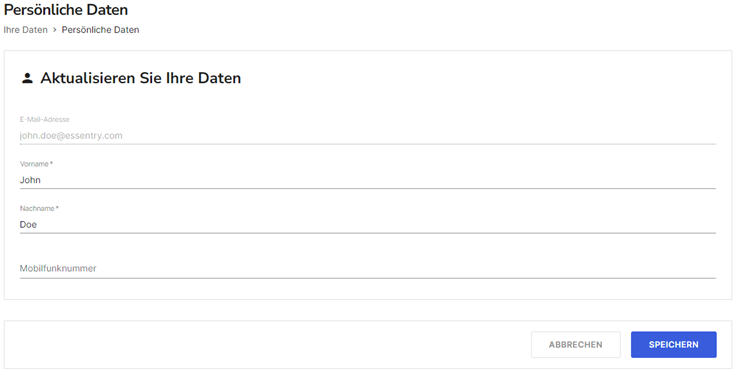
Task: Click the required asterisk next to Nachname
Action: (x=57, y=208)
